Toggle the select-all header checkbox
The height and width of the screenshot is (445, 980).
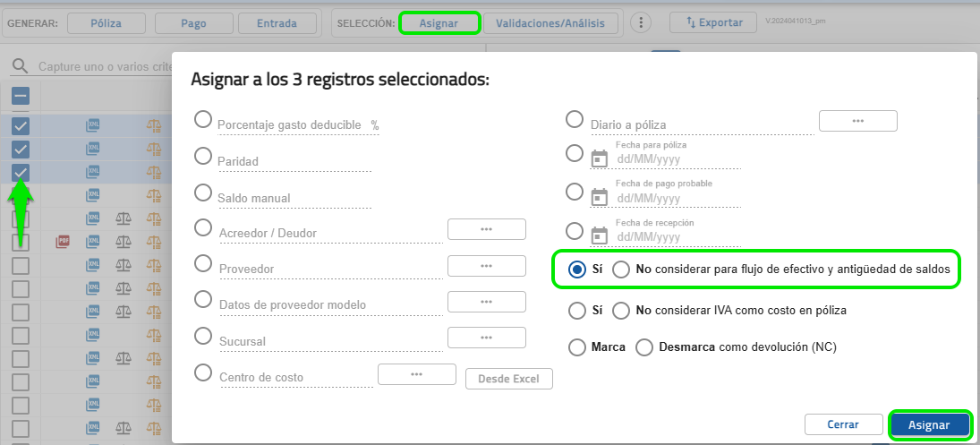(x=21, y=96)
